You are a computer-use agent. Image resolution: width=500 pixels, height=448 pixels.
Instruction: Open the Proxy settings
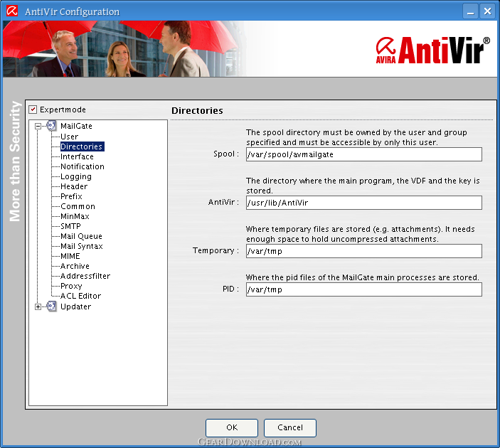click(x=71, y=286)
